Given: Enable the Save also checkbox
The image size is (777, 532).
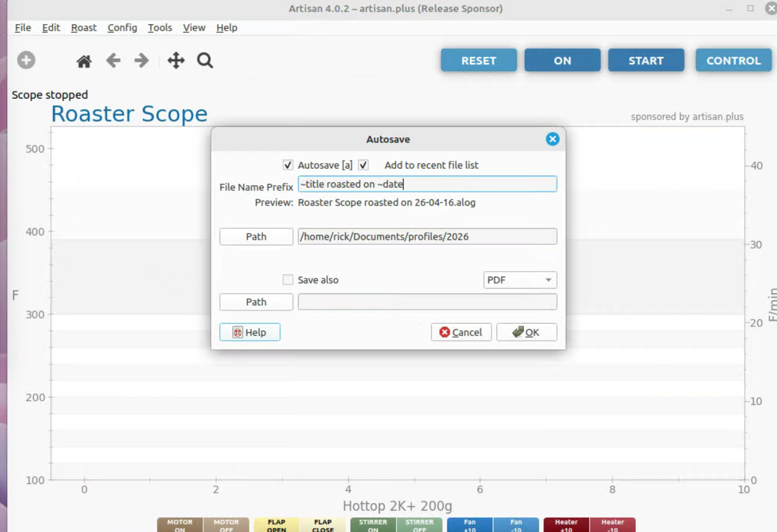Looking at the screenshot, I should click(288, 280).
